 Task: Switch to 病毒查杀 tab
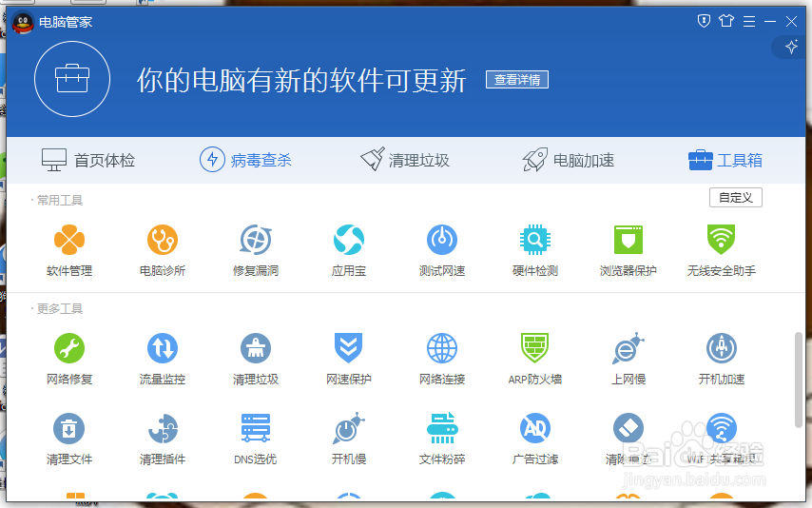point(245,160)
